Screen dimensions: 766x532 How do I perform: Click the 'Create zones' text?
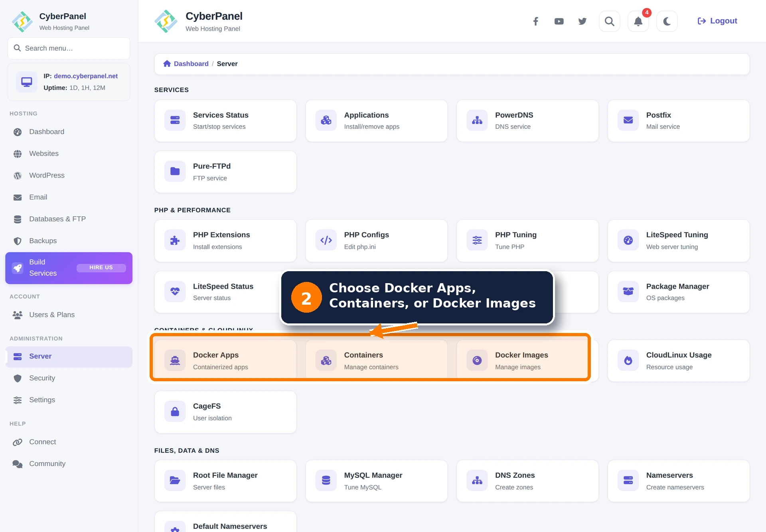pyautogui.click(x=514, y=487)
